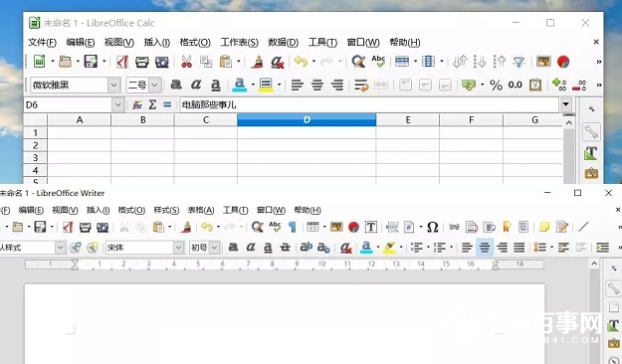Click Special Character omega icon in Writer

(432, 227)
